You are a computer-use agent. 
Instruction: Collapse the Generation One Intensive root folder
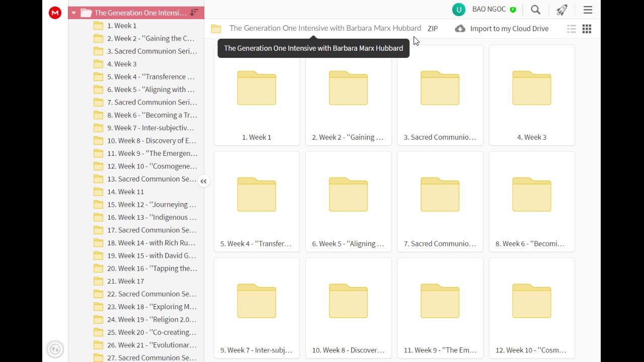point(74,13)
